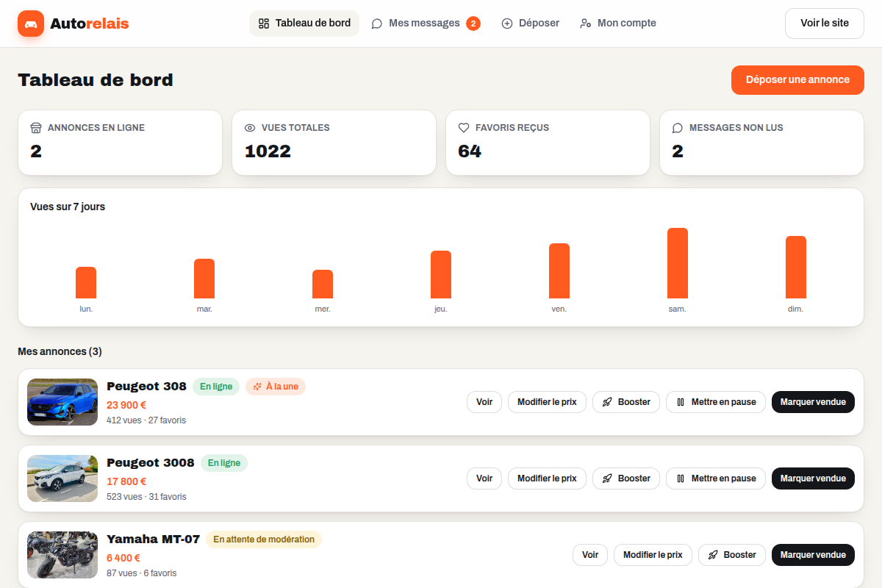Click the speech bubble icon in Messages non lus
This screenshot has height=588, width=882.
point(678,128)
